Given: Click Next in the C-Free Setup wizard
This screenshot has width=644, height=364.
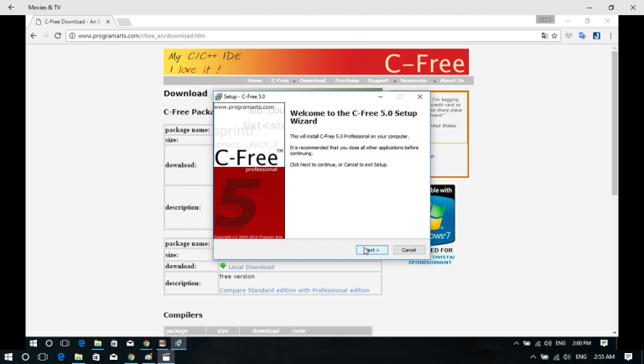Looking at the screenshot, I should tap(372, 250).
